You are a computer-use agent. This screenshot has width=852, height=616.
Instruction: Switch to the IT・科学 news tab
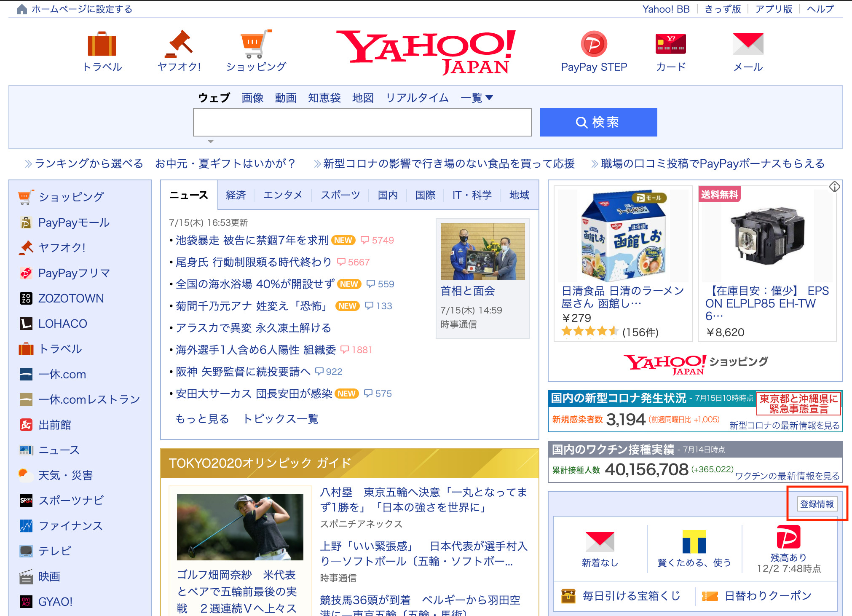[472, 195]
